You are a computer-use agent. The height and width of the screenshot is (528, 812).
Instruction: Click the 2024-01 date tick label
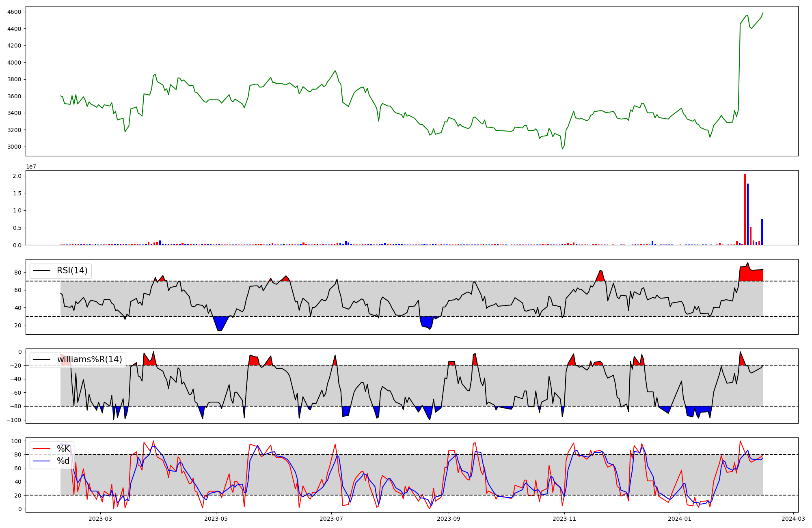coord(680,519)
